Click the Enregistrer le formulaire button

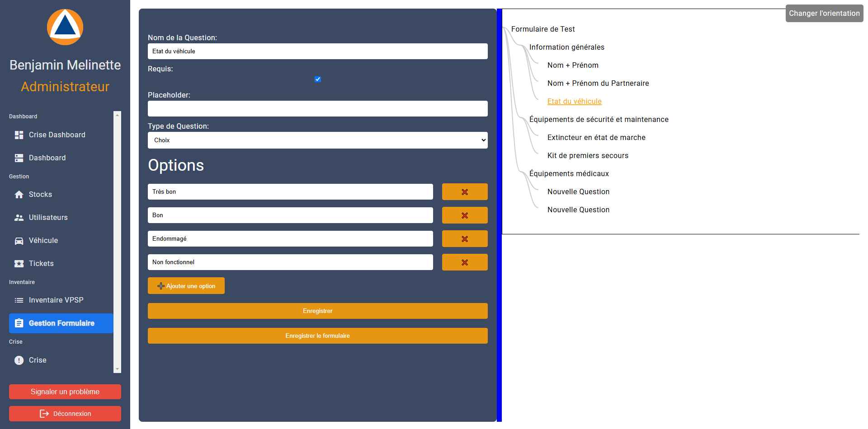pyautogui.click(x=317, y=336)
